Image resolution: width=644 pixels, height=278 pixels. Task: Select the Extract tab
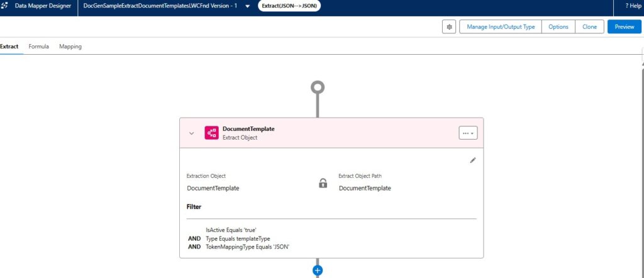point(9,47)
